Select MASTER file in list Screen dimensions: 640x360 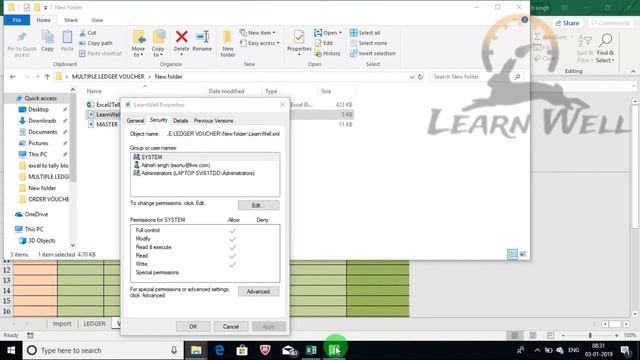[107, 124]
